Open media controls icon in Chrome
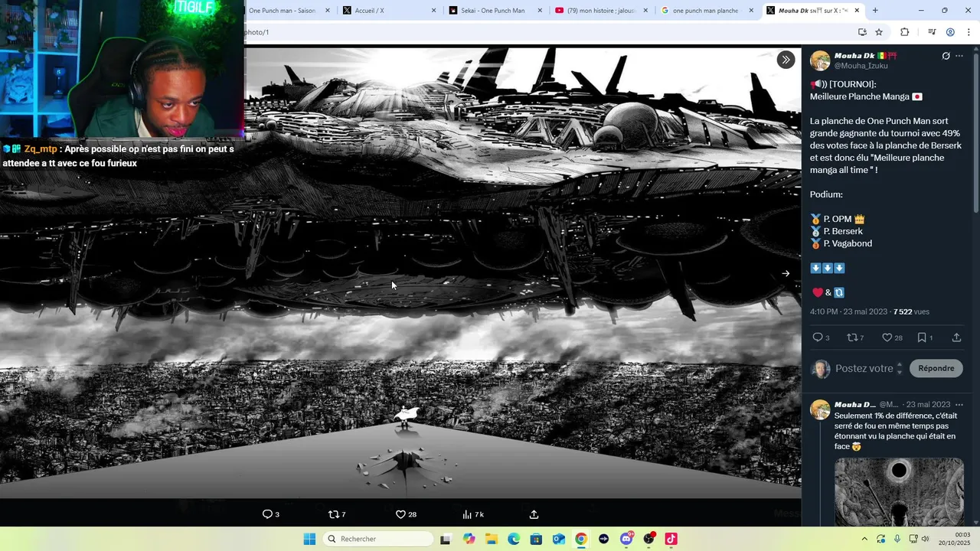 point(932,32)
